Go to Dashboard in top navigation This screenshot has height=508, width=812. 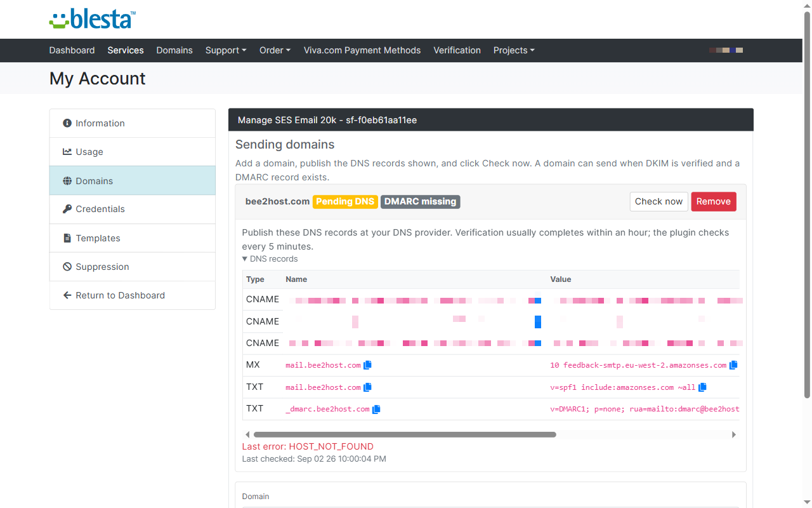[x=72, y=50]
